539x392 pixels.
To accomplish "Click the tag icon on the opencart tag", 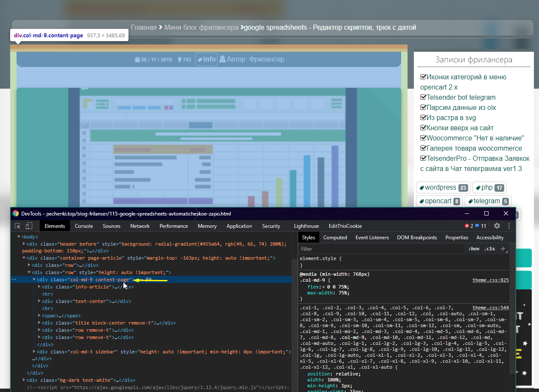I will pyautogui.click(x=422, y=201).
